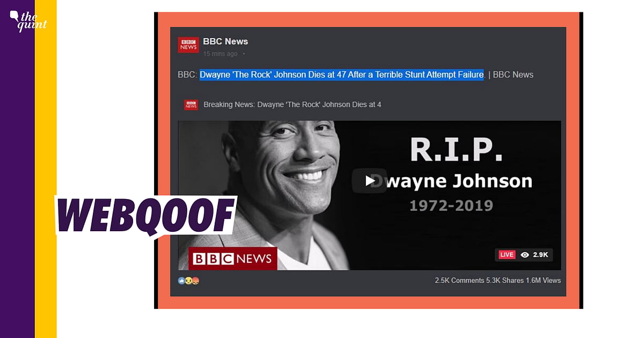View the 2.5K Comments
The width and height of the screenshot is (644, 338).
(459, 281)
